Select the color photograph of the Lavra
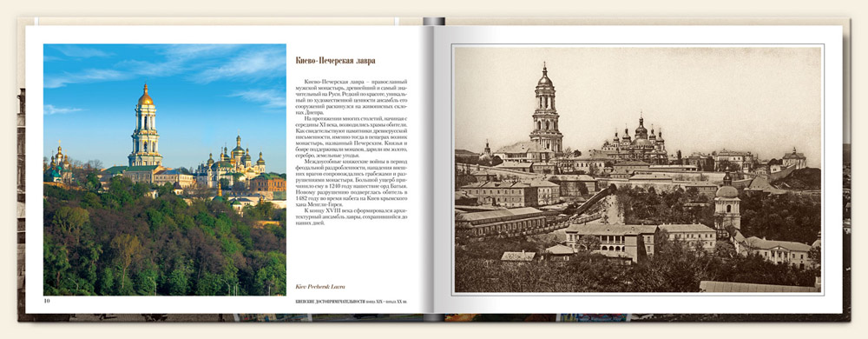 click(164, 169)
